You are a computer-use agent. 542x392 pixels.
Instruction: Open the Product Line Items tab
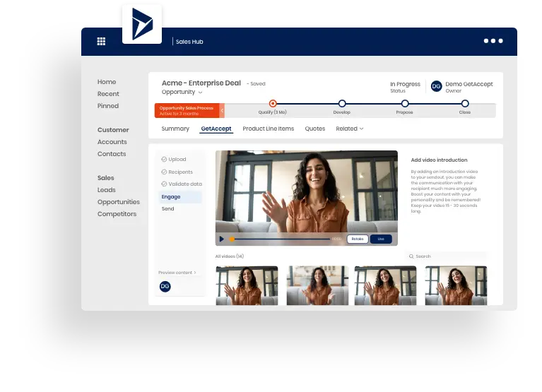pos(269,129)
